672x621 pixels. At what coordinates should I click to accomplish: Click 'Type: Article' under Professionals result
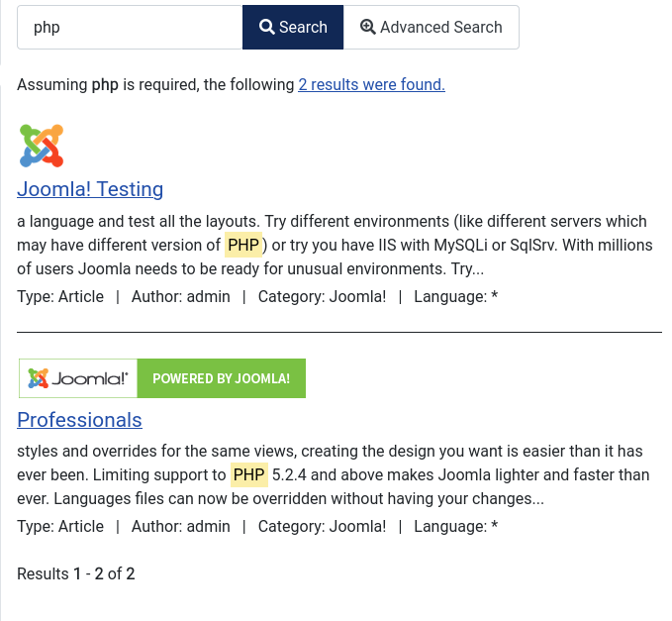click(60, 527)
